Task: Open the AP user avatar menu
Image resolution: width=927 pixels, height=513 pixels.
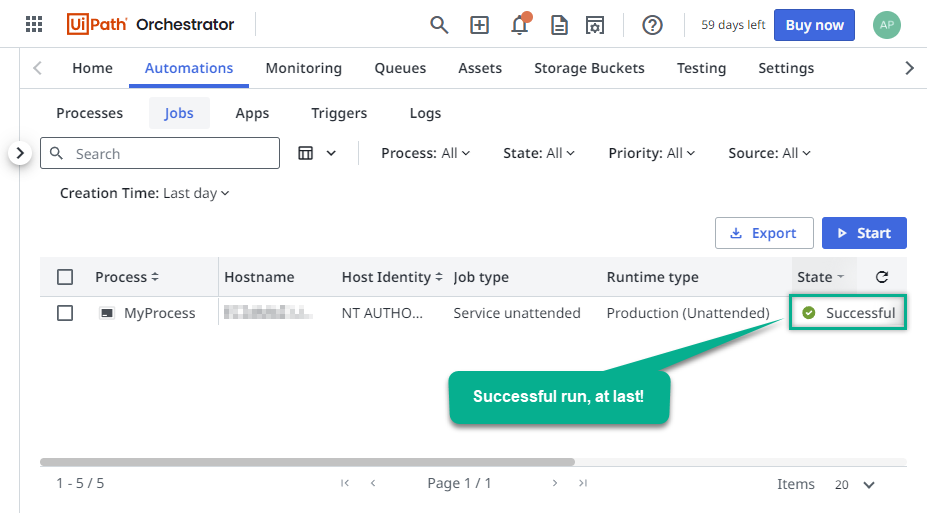Action: click(x=886, y=25)
